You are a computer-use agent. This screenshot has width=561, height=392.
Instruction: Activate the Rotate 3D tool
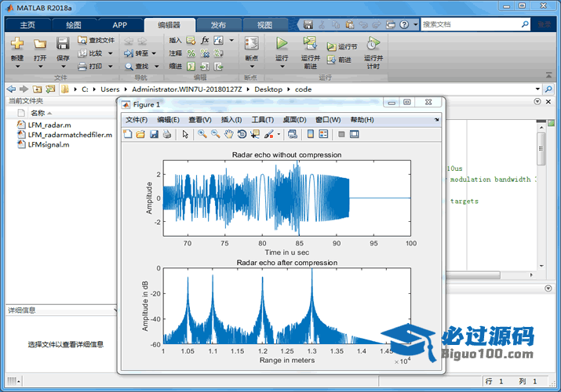click(242, 134)
